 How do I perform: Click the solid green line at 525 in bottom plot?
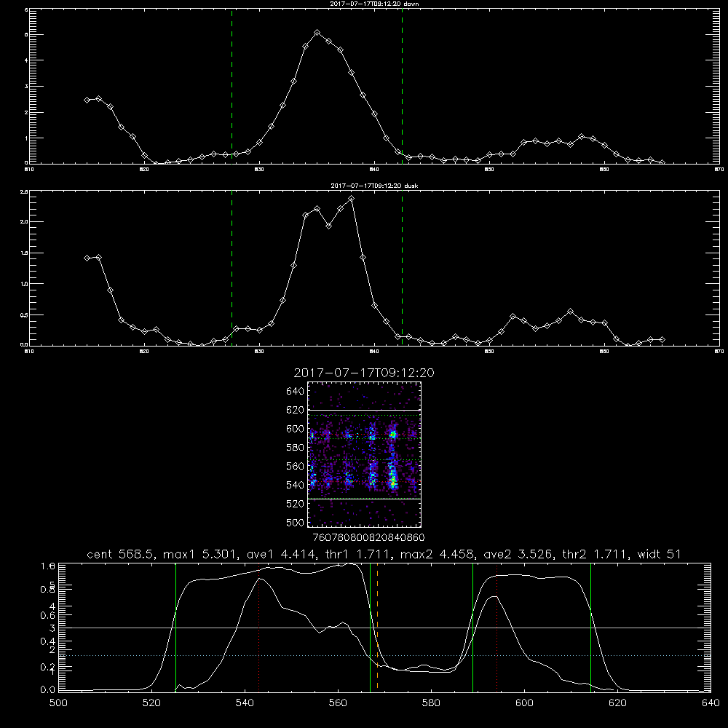click(x=176, y=627)
